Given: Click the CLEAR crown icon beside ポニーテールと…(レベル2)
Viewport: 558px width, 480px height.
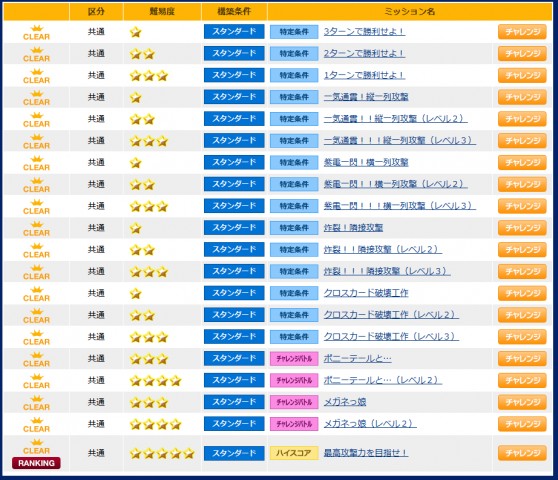Looking at the screenshot, I should (x=36, y=381).
